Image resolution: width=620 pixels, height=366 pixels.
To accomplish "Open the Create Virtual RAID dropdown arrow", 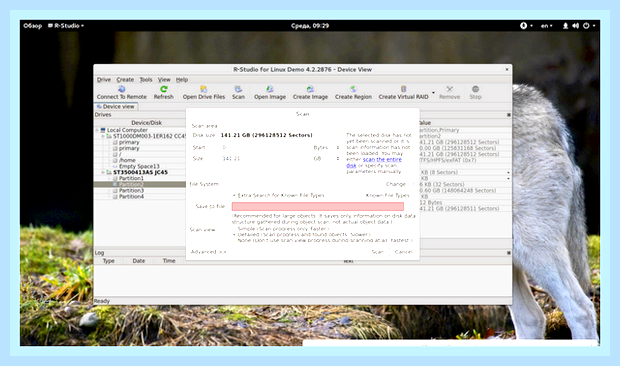I will coord(433,93).
